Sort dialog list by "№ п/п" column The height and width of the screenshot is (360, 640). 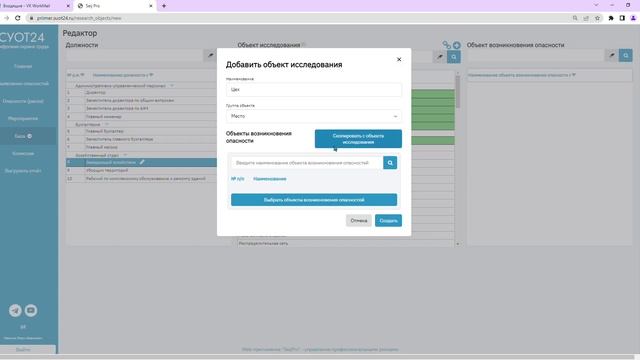point(238,179)
